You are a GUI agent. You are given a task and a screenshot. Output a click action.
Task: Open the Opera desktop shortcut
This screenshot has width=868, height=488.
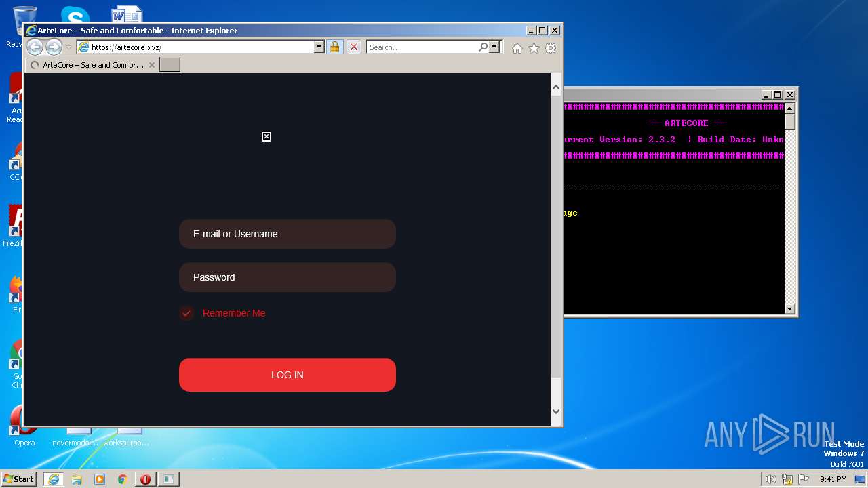[24, 427]
